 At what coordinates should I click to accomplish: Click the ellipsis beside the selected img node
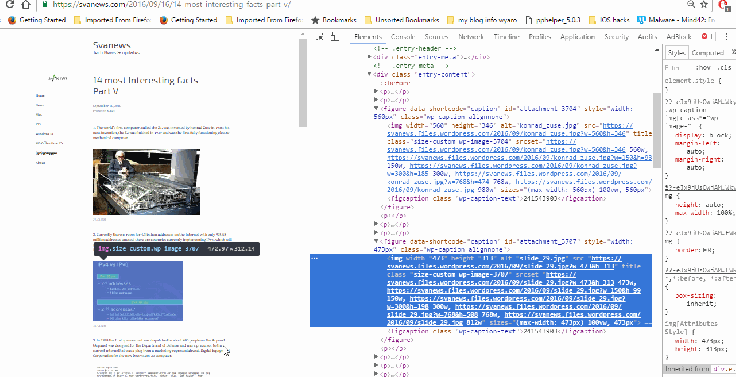coord(315,259)
